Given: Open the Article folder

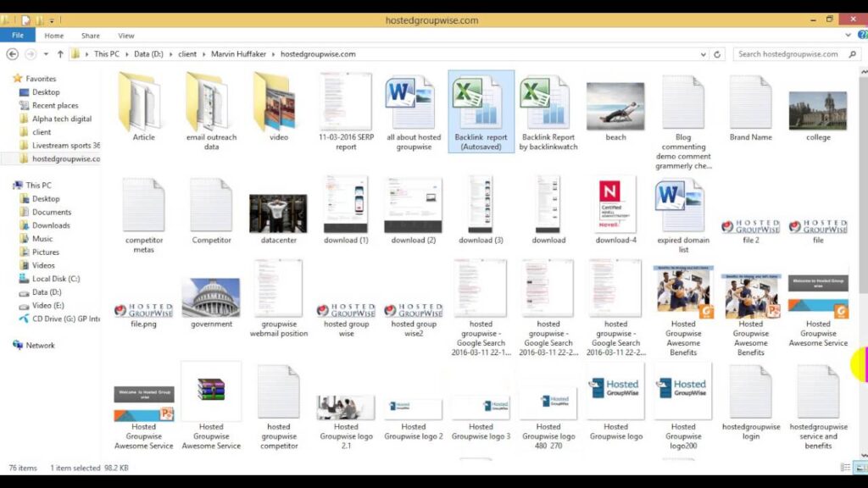Looking at the screenshot, I should (x=143, y=108).
